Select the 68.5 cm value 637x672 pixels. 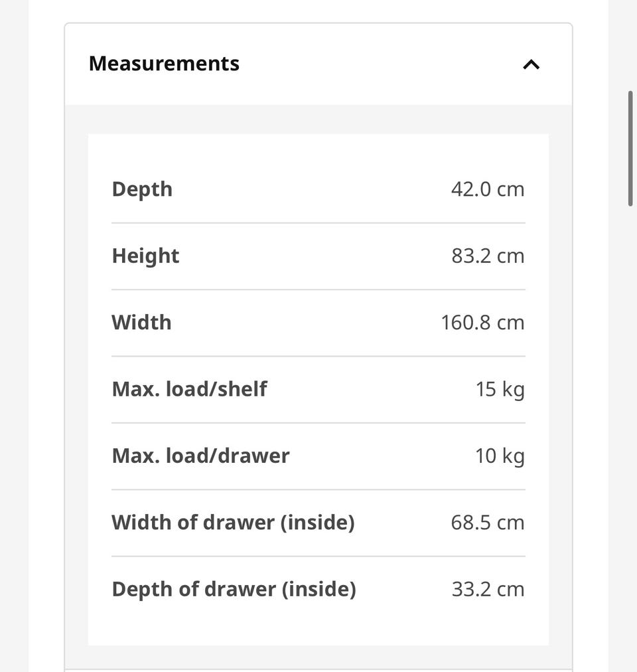click(488, 523)
